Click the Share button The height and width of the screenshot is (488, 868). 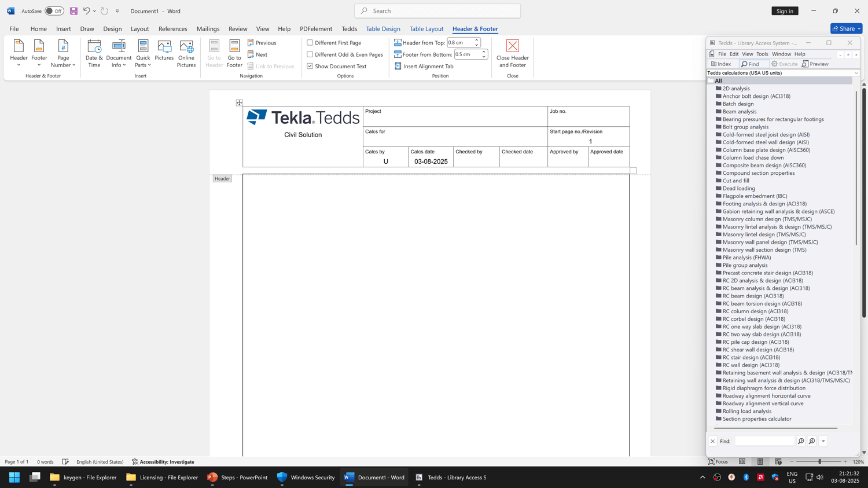click(x=847, y=28)
